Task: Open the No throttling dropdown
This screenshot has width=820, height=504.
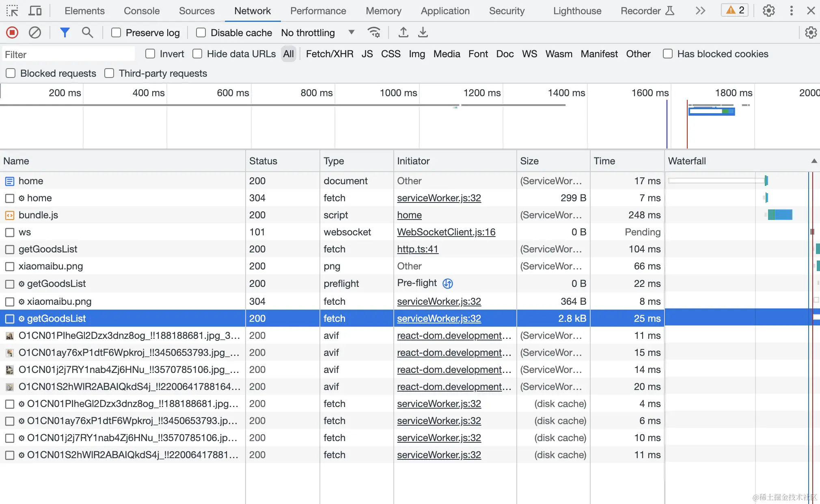Action: [317, 32]
